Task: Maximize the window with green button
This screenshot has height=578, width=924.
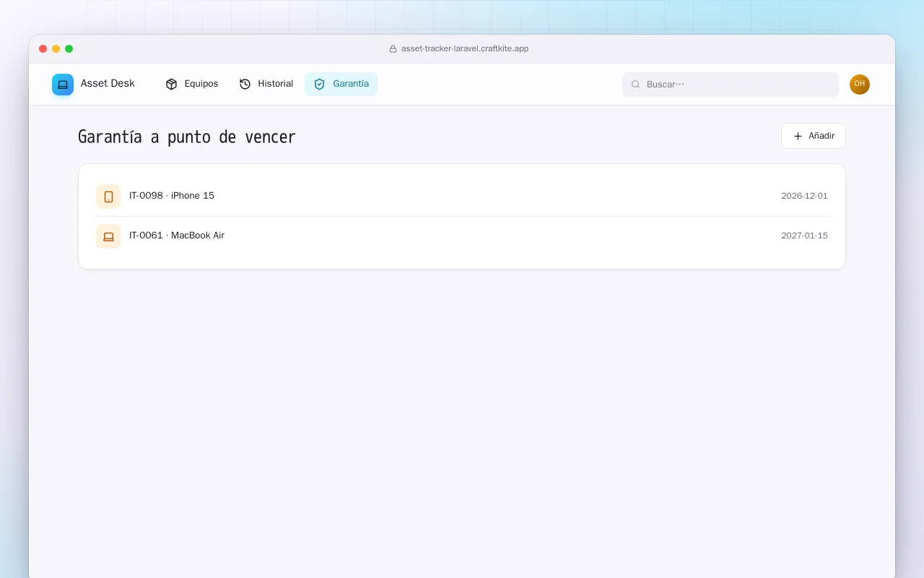Action: pyautogui.click(x=69, y=49)
